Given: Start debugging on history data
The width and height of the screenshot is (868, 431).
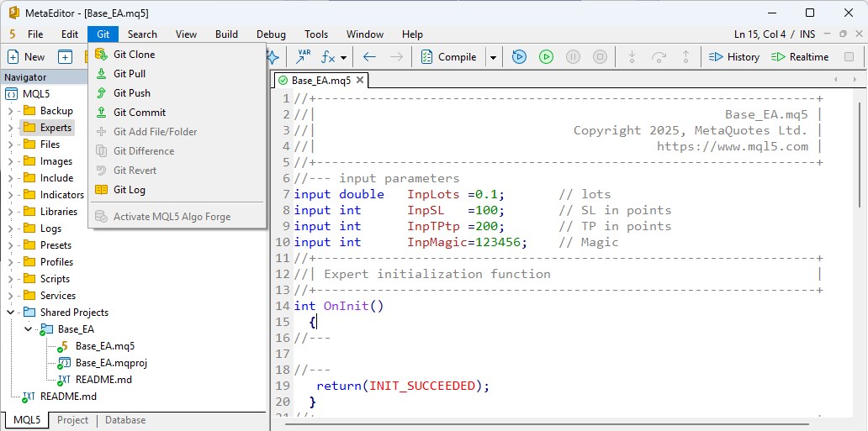Looking at the screenshot, I should [x=519, y=57].
